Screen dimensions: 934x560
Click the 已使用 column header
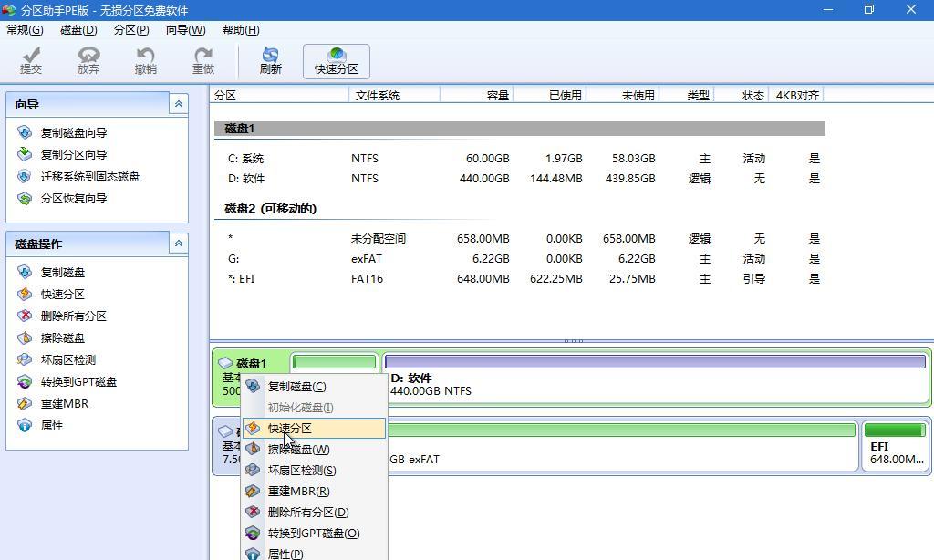tap(550, 96)
